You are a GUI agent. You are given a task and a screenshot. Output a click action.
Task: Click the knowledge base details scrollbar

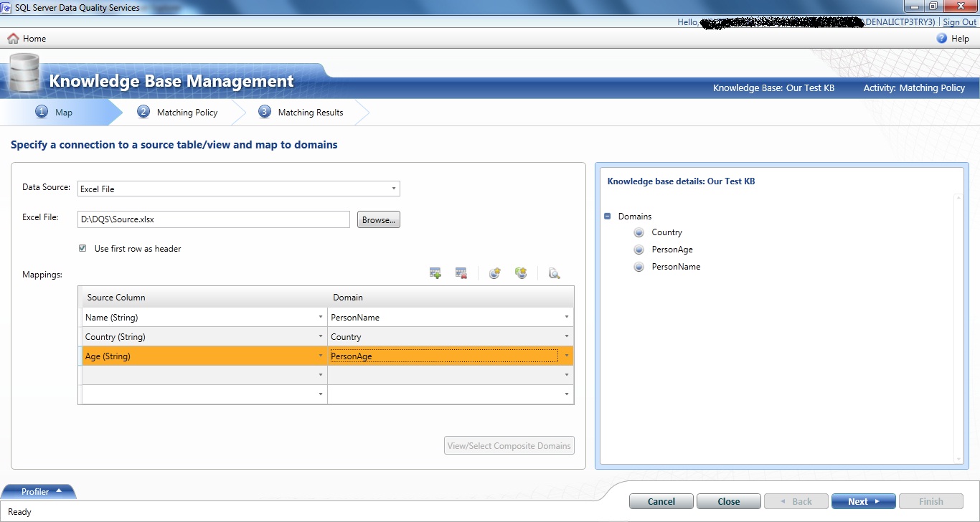[x=958, y=328]
